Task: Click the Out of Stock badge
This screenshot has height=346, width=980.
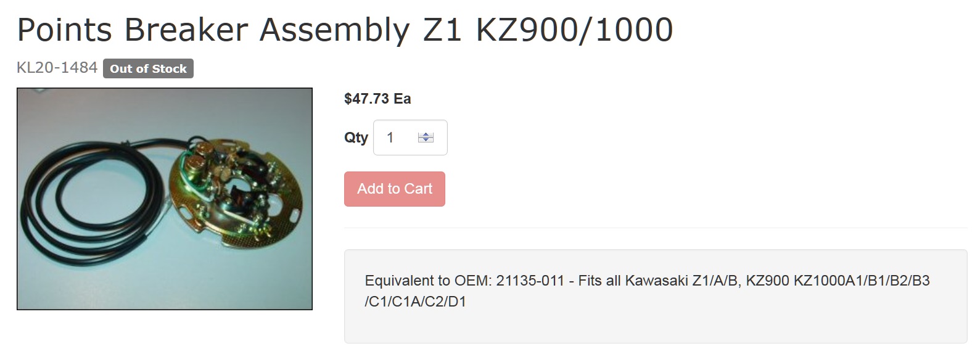Action: click(x=148, y=68)
